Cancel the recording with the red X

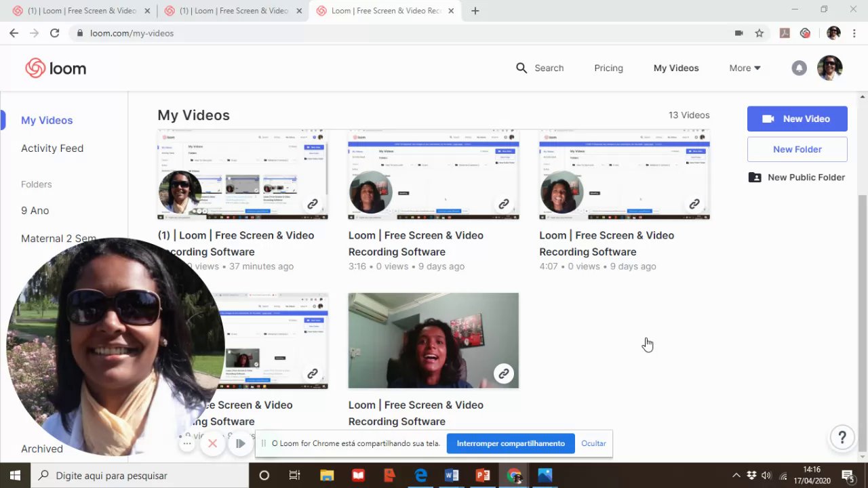tap(212, 443)
